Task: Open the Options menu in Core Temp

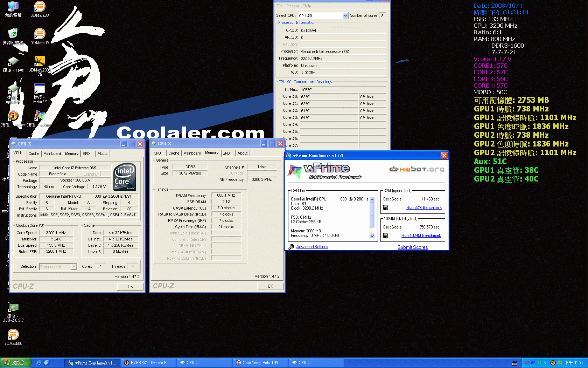Action: tap(293, 6)
